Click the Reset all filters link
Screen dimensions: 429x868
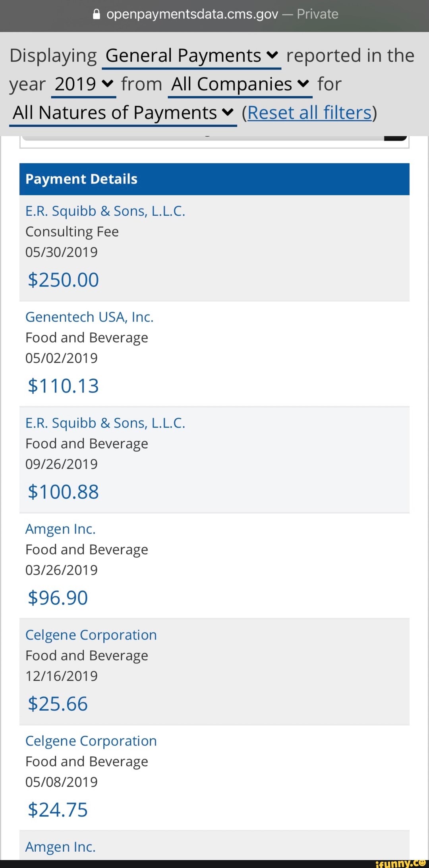pos(309,113)
